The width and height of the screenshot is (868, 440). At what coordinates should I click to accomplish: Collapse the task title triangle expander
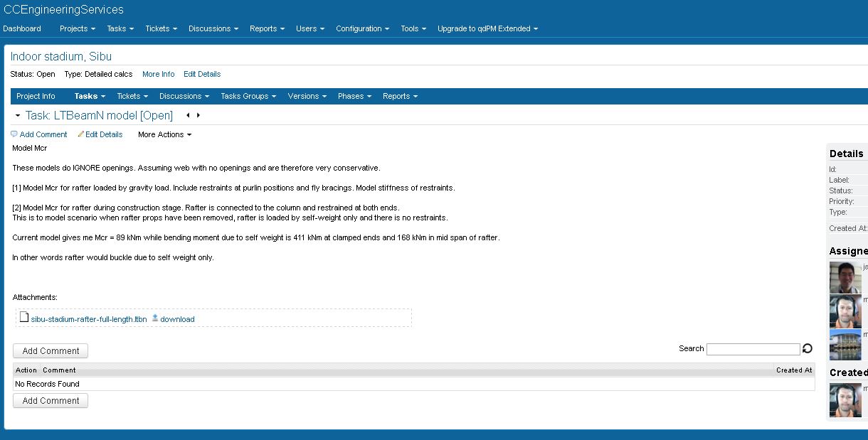point(18,116)
